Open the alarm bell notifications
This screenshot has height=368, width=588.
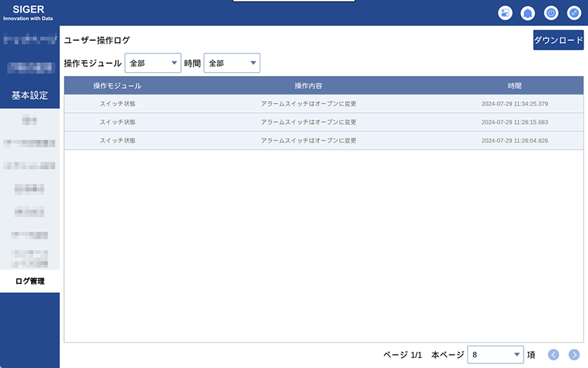point(527,13)
